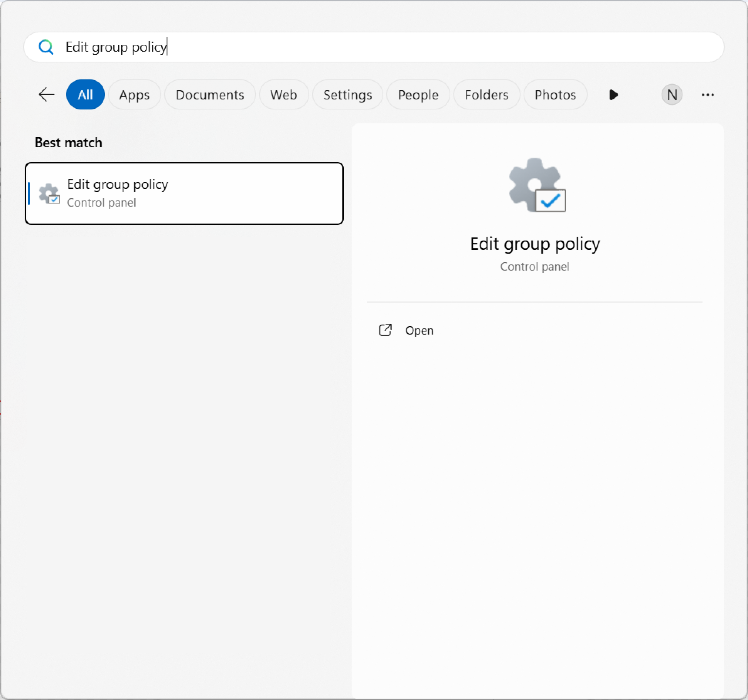Switch to the Folders filter
This screenshot has width=748, height=700.
[487, 94]
